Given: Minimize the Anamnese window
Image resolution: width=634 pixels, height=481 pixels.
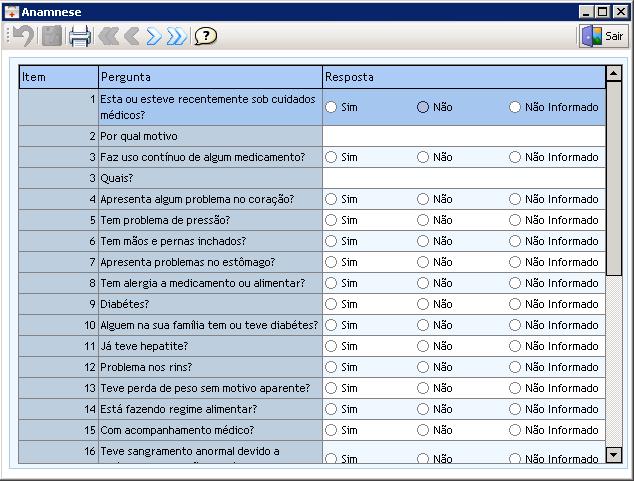Looking at the screenshot, I should coord(586,12).
